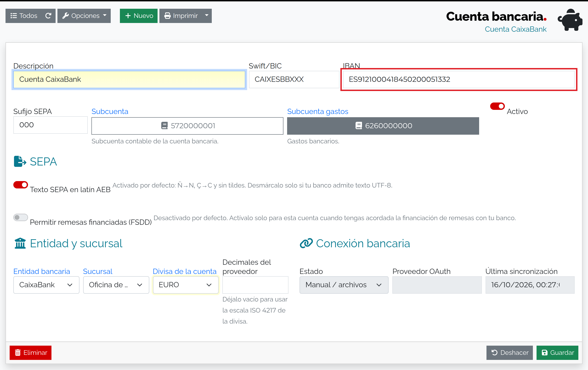Click the piggy bank icon
This screenshot has width=588, height=370.
570,20
